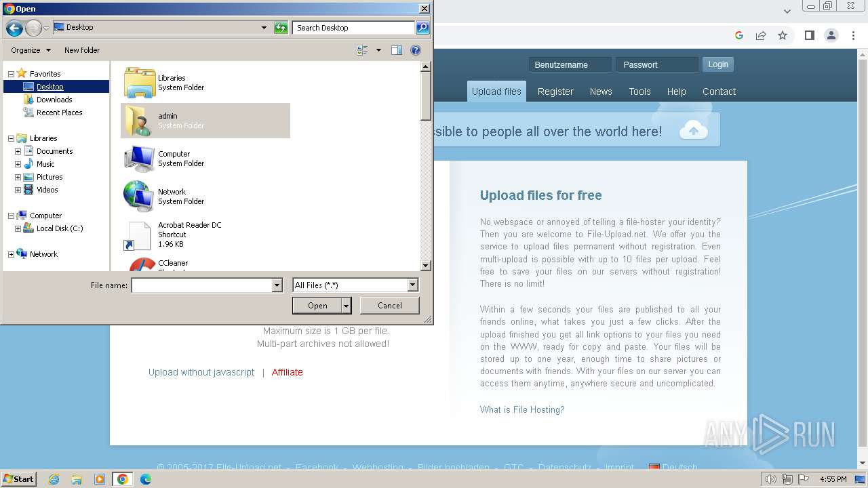Open the Organize menu

pos(31,50)
